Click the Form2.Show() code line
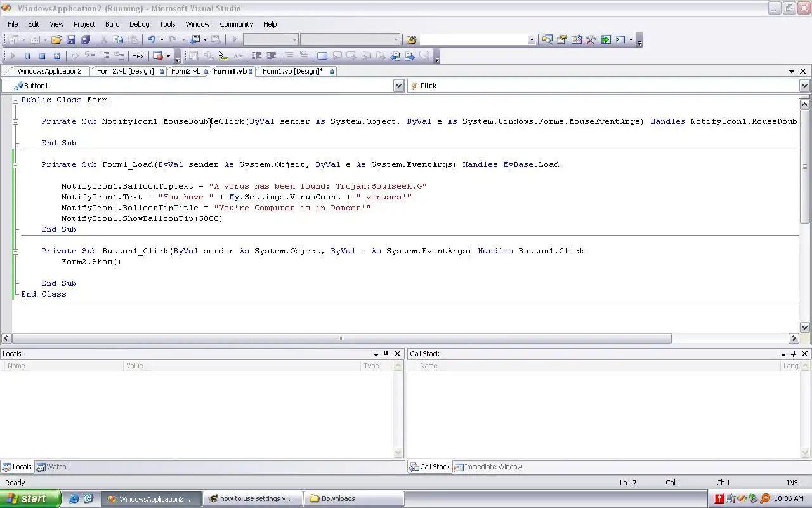Image resolution: width=812 pixels, height=508 pixels. 91,262
